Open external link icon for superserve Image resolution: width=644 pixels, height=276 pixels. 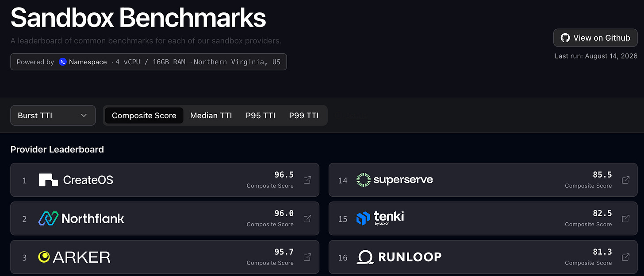click(x=626, y=180)
